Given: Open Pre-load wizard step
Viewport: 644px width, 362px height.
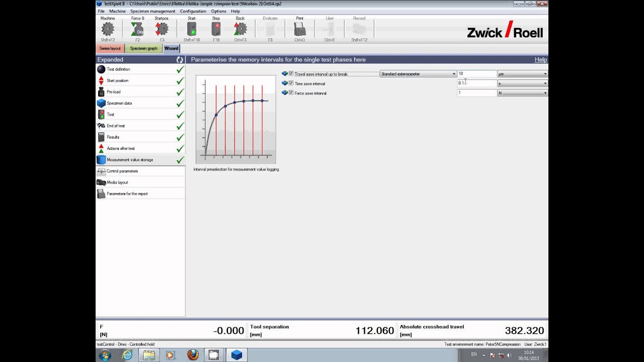Looking at the screenshot, I should point(140,92).
